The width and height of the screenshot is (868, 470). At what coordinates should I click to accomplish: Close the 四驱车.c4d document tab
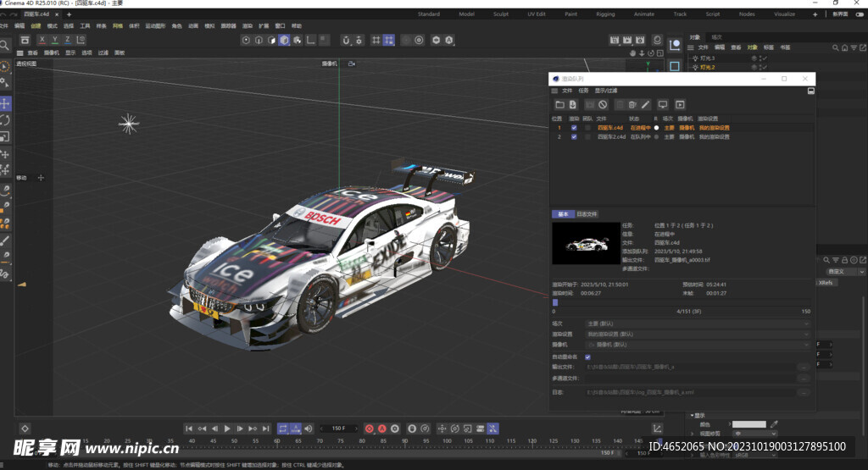click(x=57, y=14)
